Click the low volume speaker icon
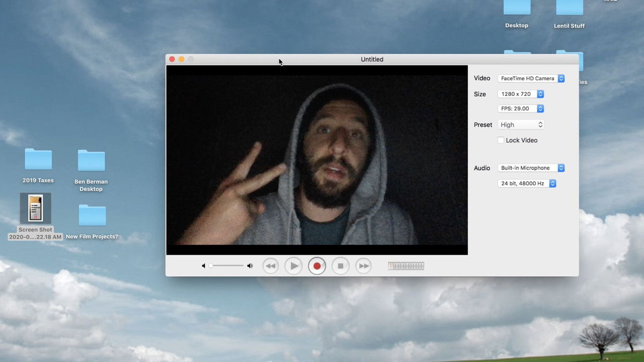The width and height of the screenshot is (644, 362). click(x=203, y=266)
